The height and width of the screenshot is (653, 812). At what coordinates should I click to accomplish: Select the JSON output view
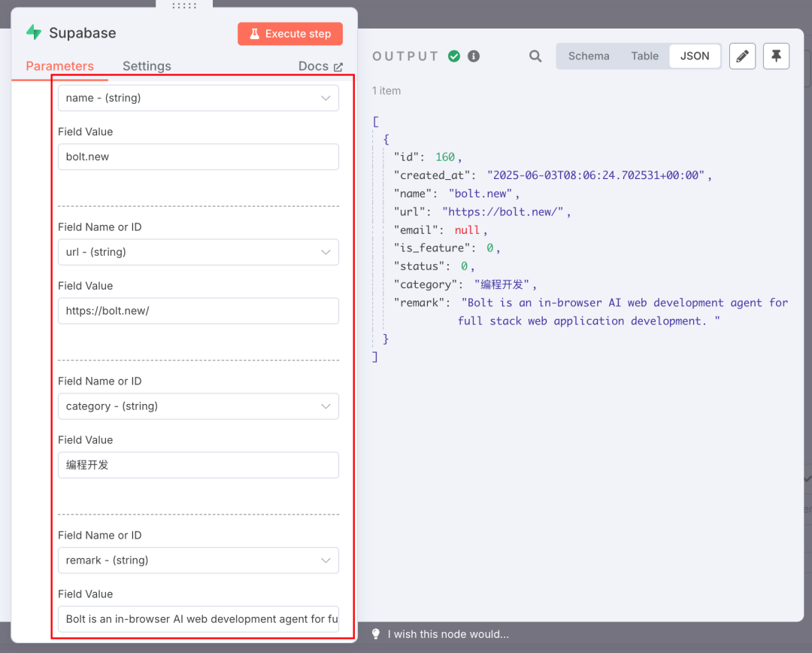pyautogui.click(x=695, y=56)
